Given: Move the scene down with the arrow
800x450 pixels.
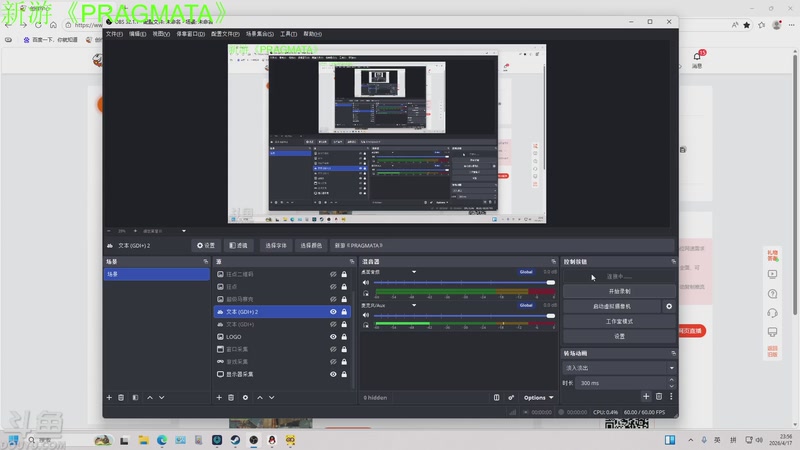Looking at the screenshot, I should (162, 397).
